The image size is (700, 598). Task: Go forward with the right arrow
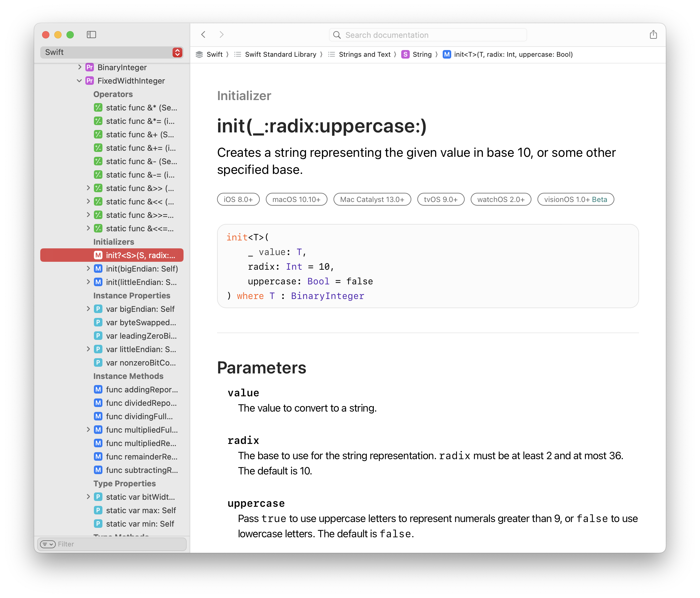point(222,35)
